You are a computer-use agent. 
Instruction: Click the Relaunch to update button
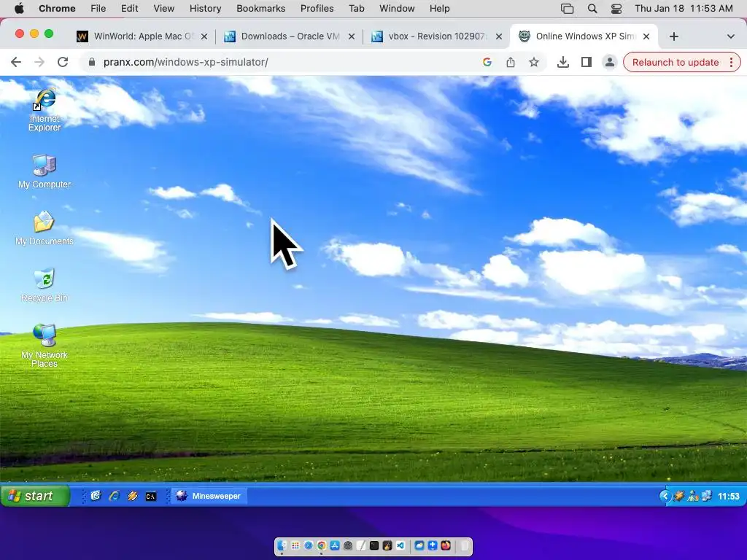[x=675, y=63]
